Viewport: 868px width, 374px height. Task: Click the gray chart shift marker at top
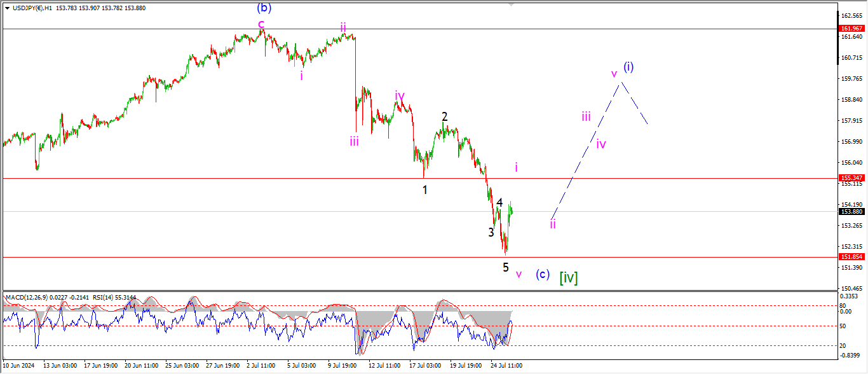(510, 3)
